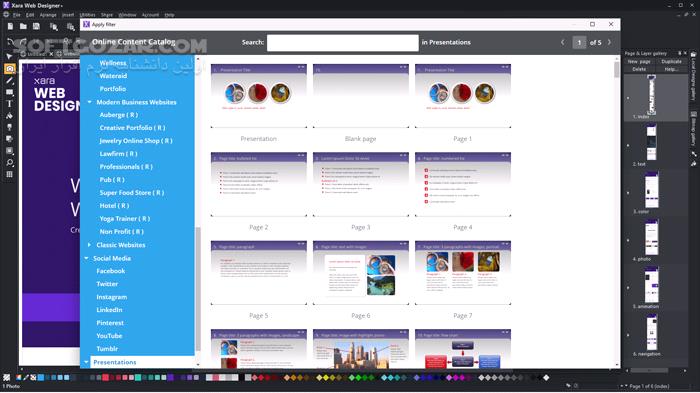This screenshot has width=700, height=393.
Task: Select the Transparency tool
Action: coord(9,127)
